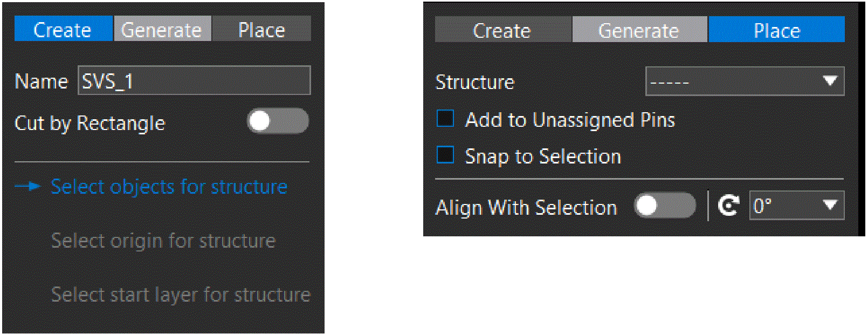The height and width of the screenshot is (334, 868).
Task: Click the Structure dropdown arrow
Action: [830, 81]
